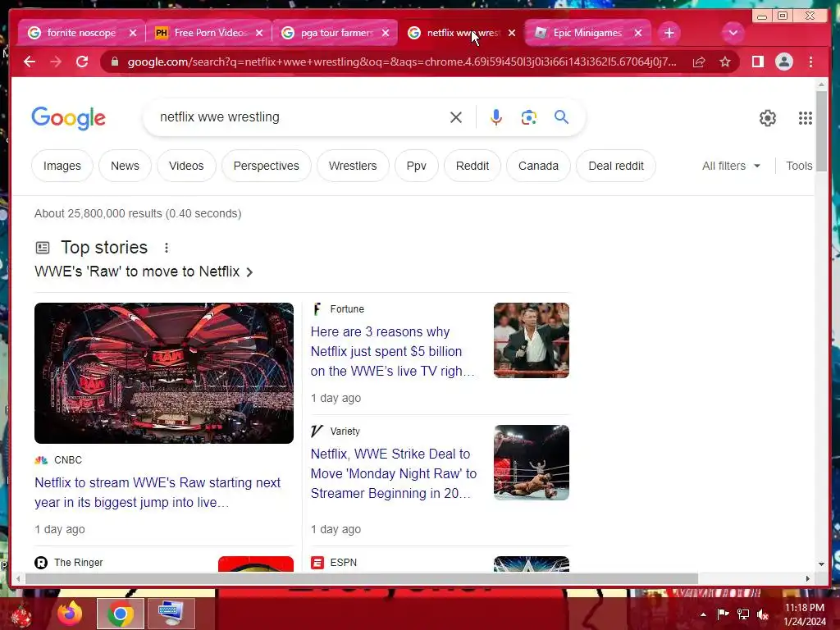Image resolution: width=840 pixels, height=630 pixels.
Task: Search by image with Lens
Action: pyautogui.click(x=529, y=117)
